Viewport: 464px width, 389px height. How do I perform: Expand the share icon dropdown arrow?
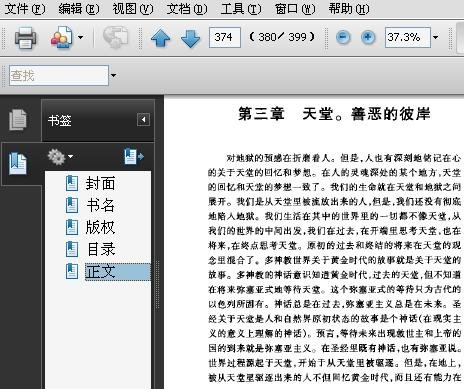click(80, 37)
